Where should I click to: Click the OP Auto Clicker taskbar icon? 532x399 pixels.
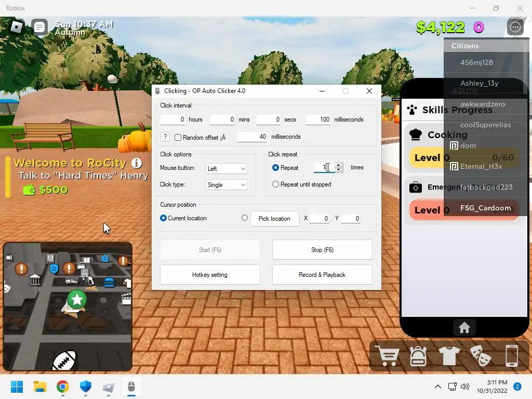(131, 387)
